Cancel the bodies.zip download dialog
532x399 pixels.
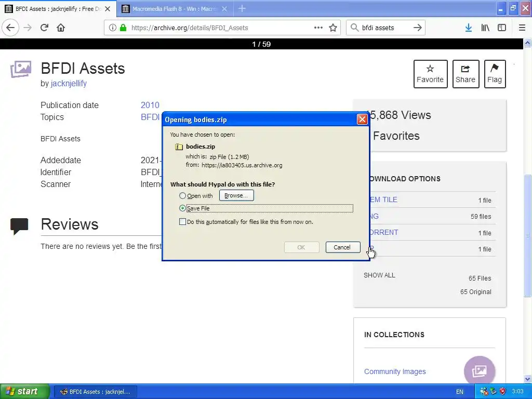coord(343,247)
